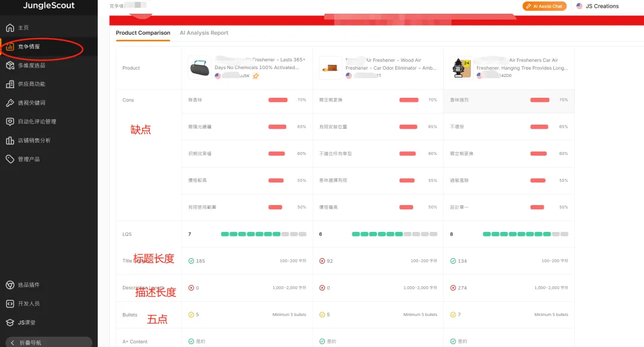Click the 'Cons' row label

128,100
